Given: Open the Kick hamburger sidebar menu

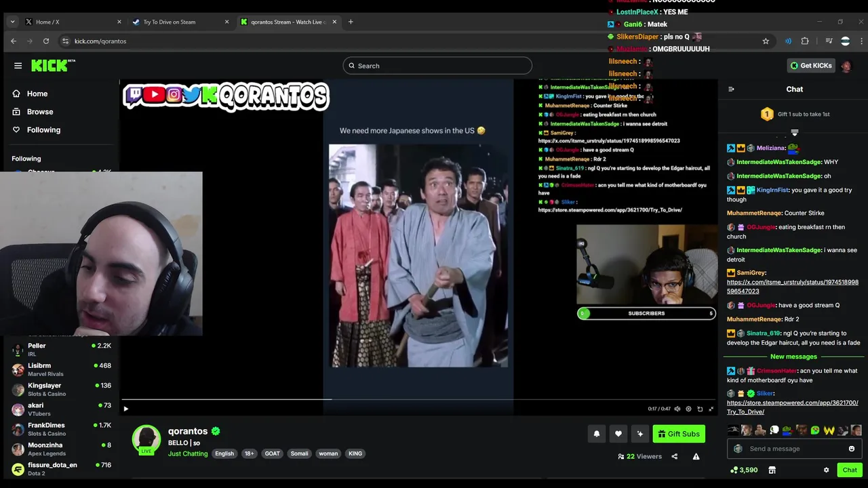Looking at the screenshot, I should point(18,66).
